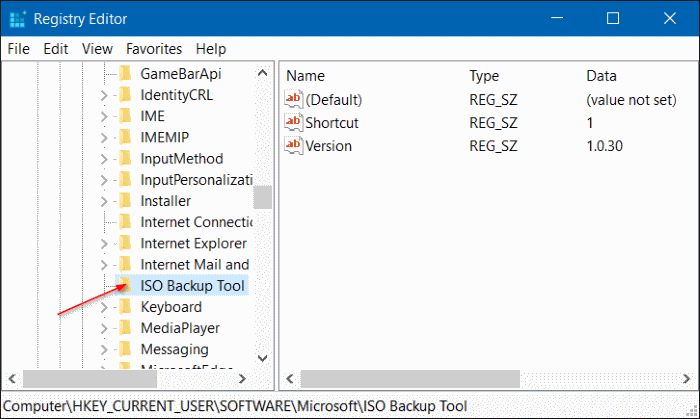Expand the IdentityCRL key
The image size is (700, 419).
(x=104, y=95)
